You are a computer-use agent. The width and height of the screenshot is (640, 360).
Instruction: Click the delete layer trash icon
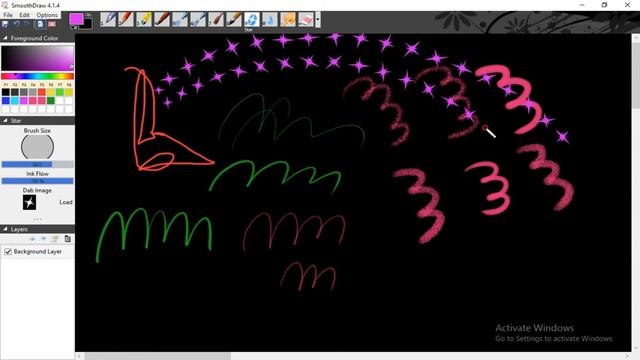coord(68,239)
